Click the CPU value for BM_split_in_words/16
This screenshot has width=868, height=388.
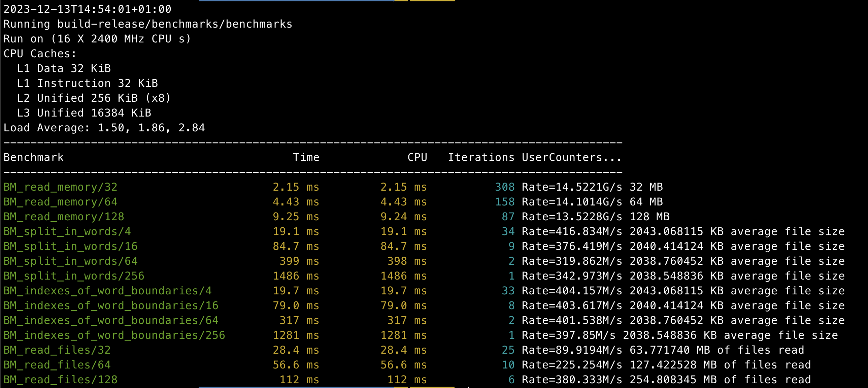pos(404,247)
